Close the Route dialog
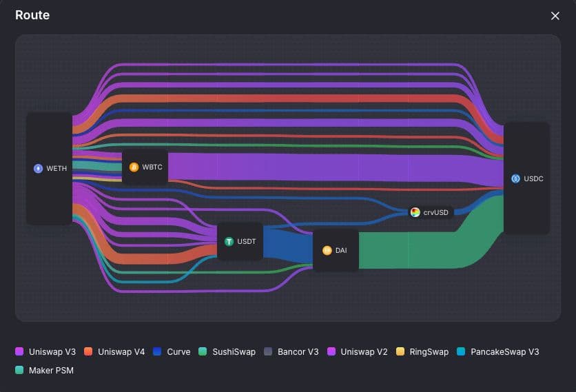 pyautogui.click(x=555, y=16)
